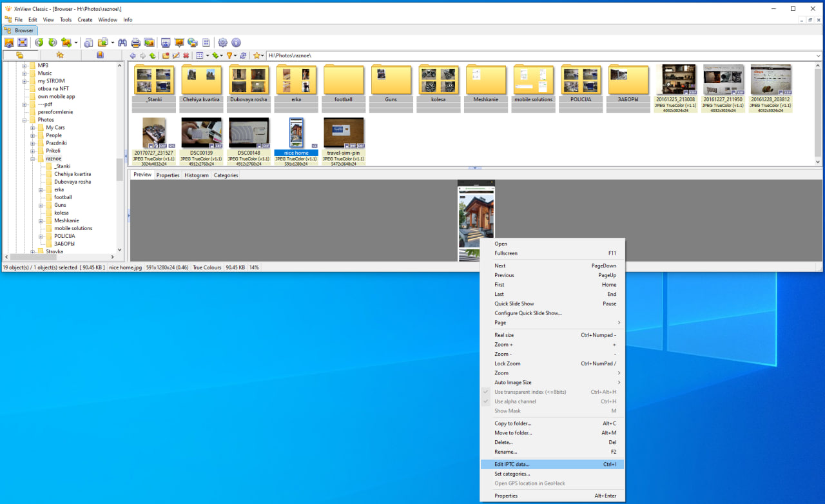825x504 pixels.
Task: Select the DSC00139 image thumbnail
Action: (201, 141)
